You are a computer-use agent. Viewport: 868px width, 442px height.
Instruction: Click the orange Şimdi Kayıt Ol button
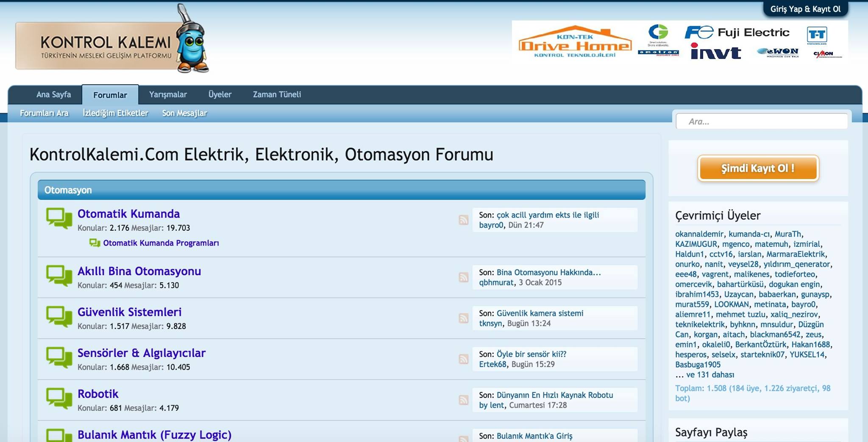(x=758, y=168)
